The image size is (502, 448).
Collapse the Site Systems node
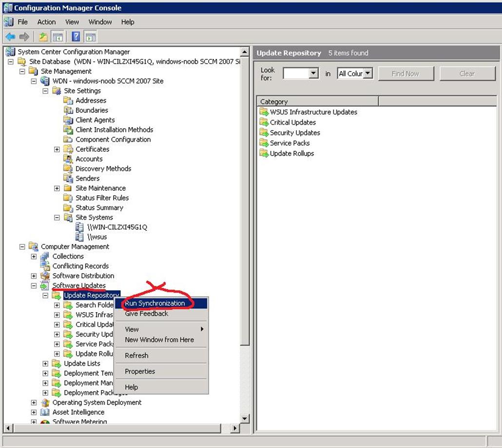(57, 218)
